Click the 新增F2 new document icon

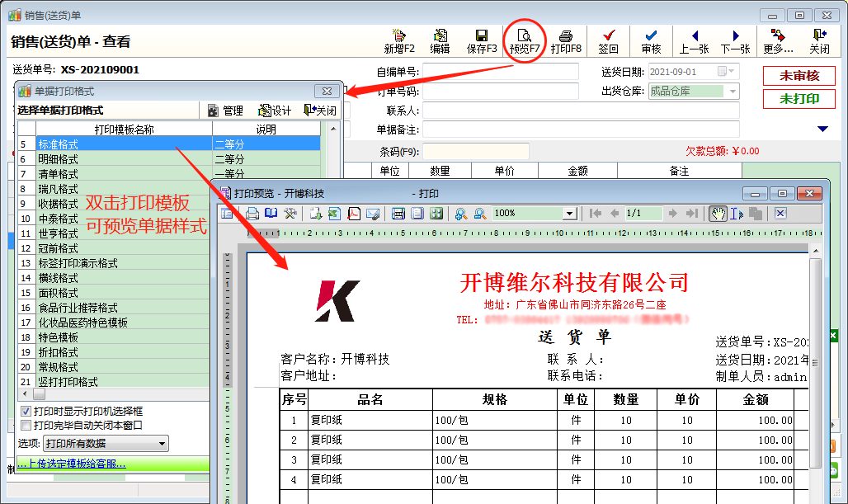click(399, 35)
